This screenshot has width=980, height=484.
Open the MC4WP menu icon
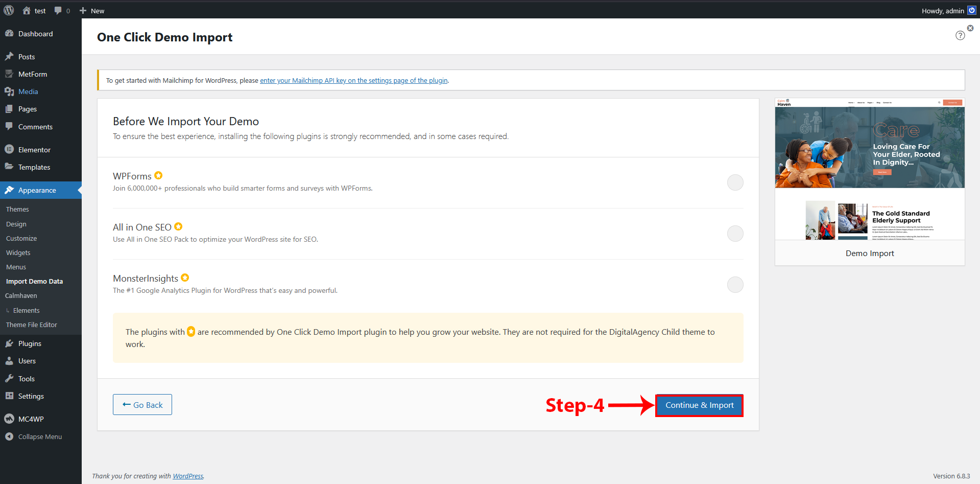[x=9, y=419]
